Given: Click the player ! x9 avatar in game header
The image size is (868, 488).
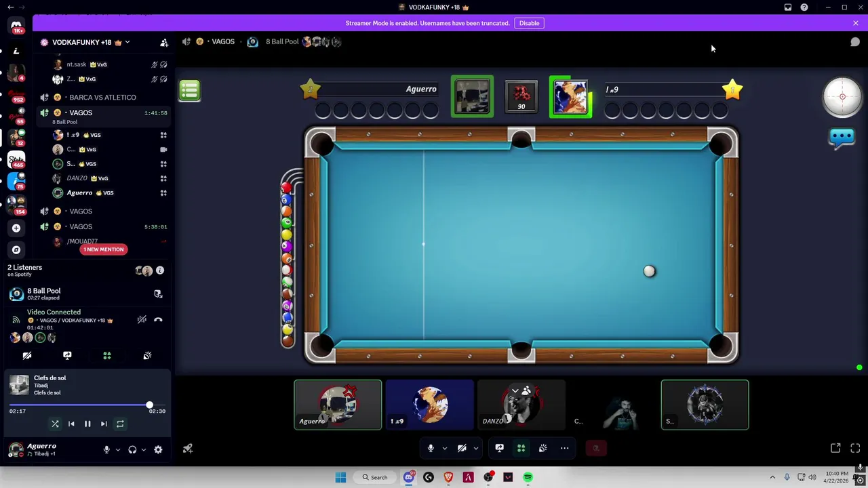Looking at the screenshot, I should pyautogui.click(x=570, y=97).
